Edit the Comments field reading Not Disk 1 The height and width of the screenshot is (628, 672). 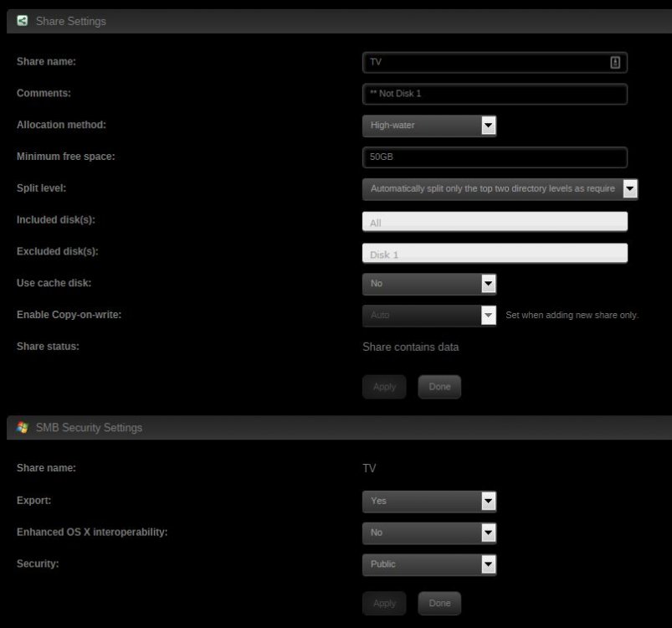(495, 94)
